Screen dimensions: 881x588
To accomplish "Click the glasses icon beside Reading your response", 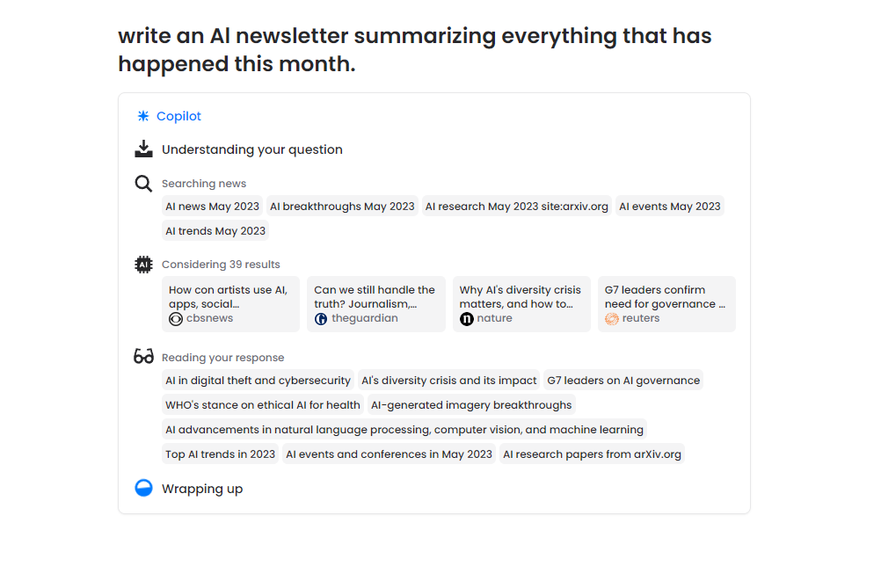I will click(143, 357).
